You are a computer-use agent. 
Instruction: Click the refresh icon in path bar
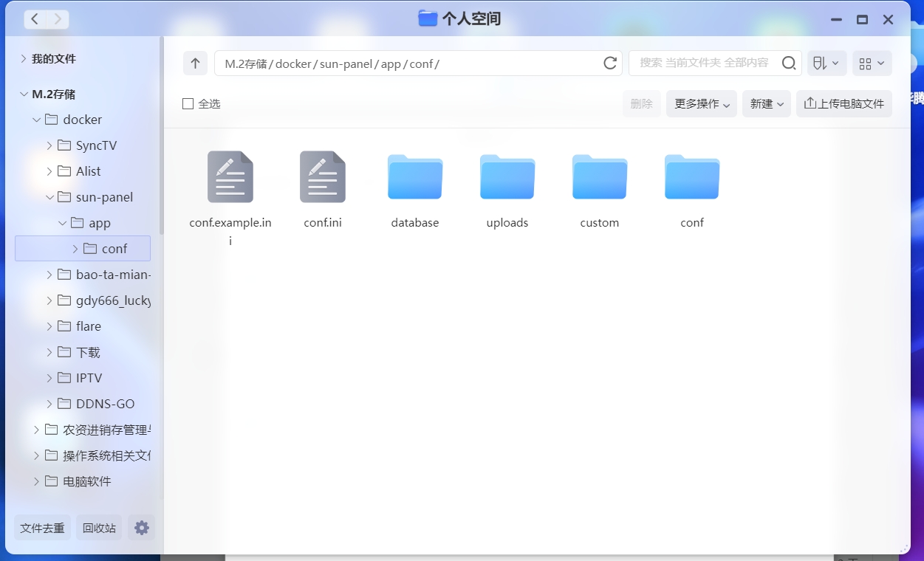[610, 63]
